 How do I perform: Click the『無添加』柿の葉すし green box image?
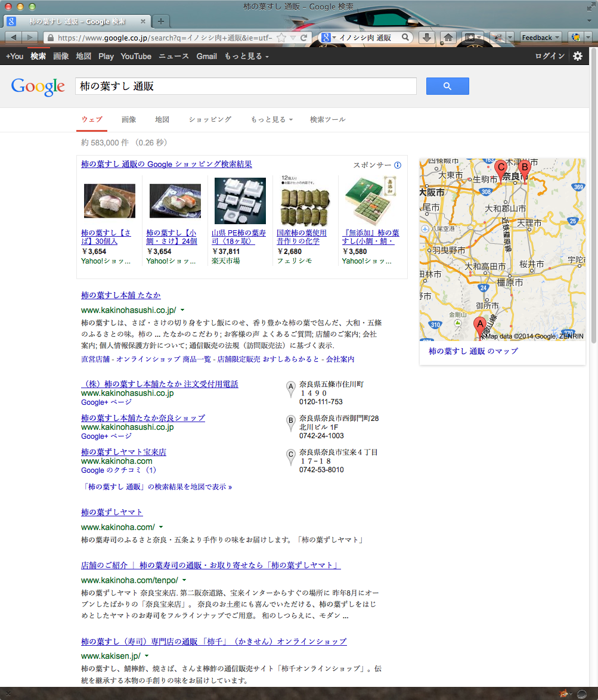coord(370,201)
